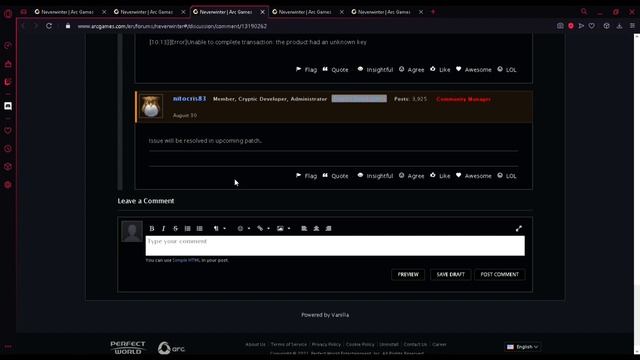Viewport: 640px width, 360px height.
Task: Click the address bar URL
Action: 172,26
